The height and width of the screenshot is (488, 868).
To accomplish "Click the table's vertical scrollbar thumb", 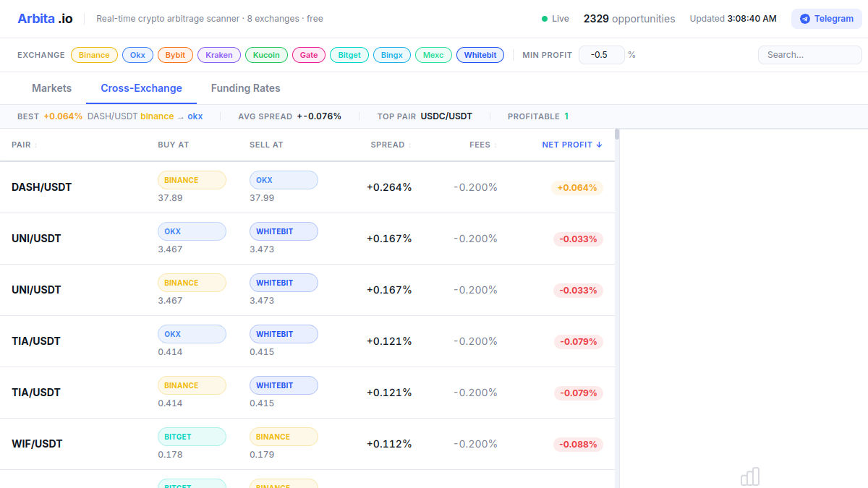I will (617, 134).
